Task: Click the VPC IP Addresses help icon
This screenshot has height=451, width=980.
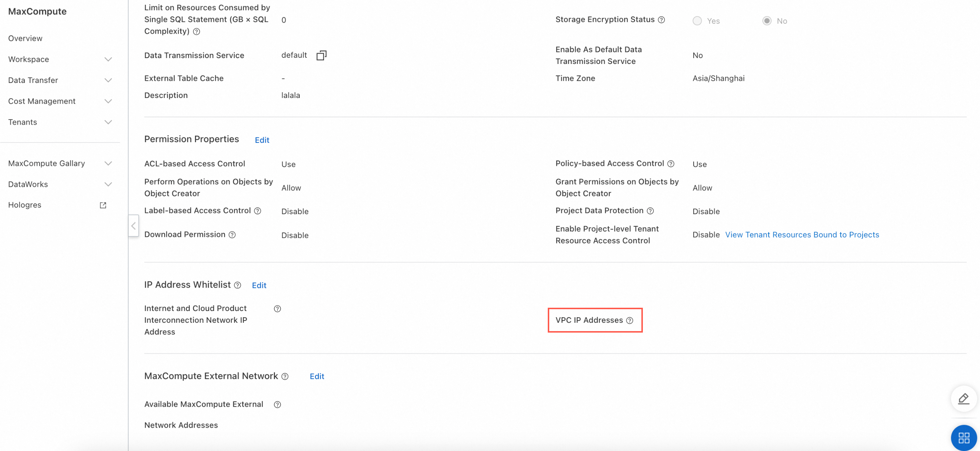Action: 630,320
